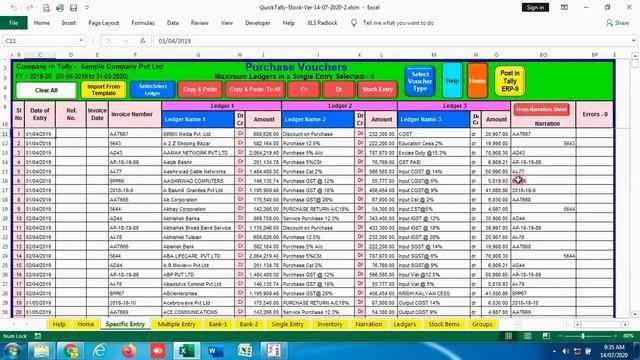Click From Narration Sheet button

click(541, 109)
